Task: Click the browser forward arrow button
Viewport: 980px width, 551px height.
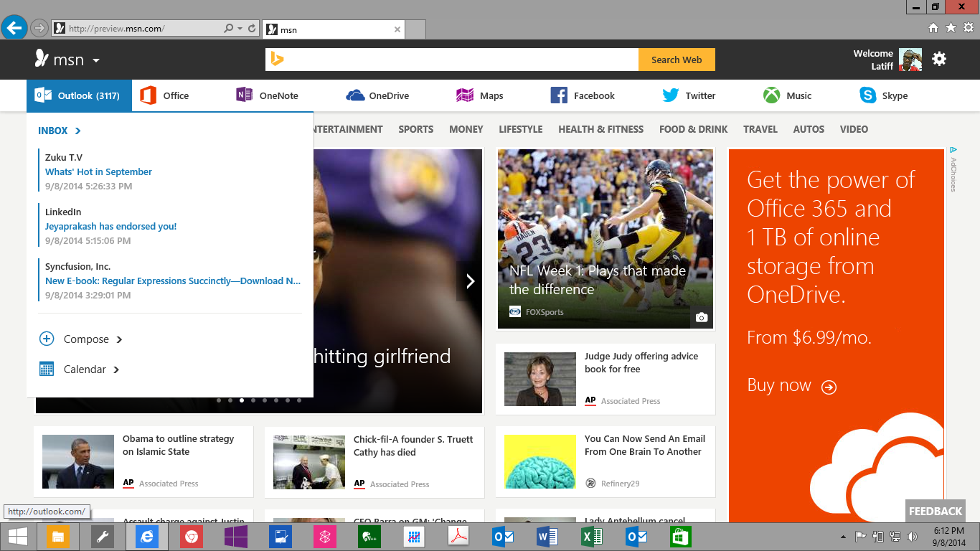Action: [x=39, y=29]
